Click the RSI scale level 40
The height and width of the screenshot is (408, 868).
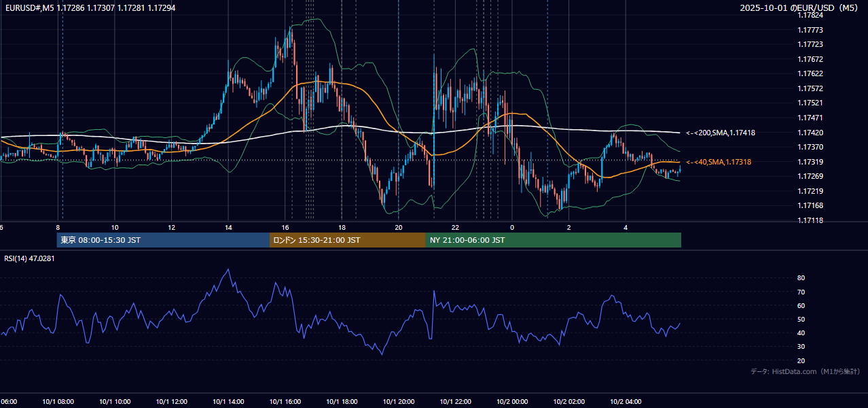[801, 333]
